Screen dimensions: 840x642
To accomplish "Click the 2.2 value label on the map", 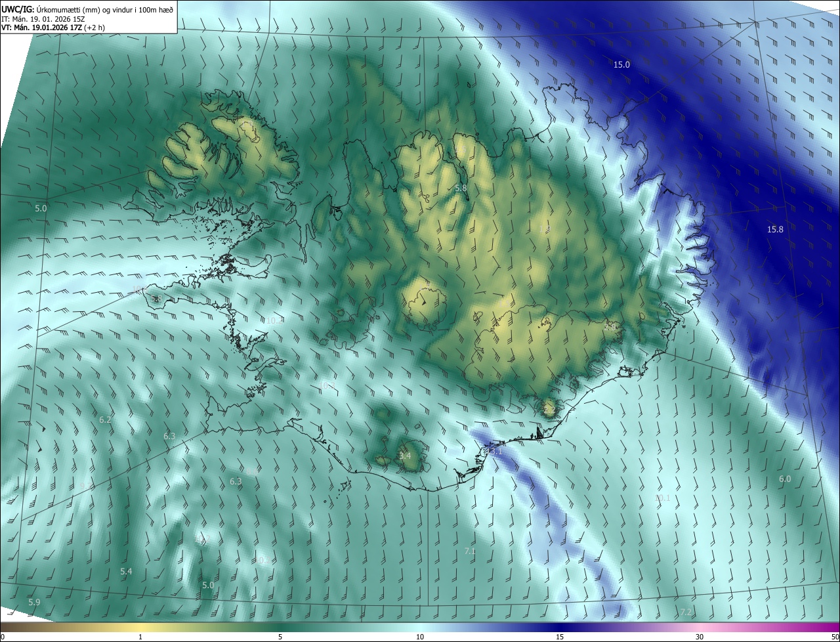I will point(549,410).
